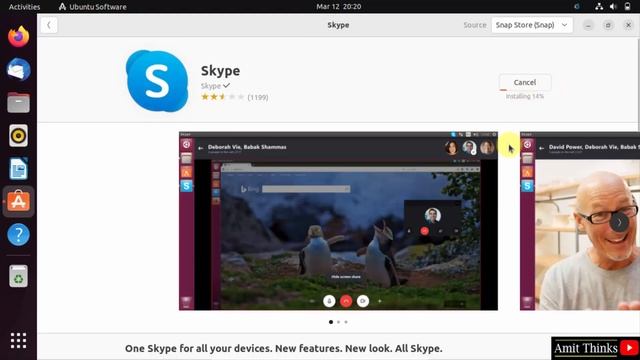Open the video call screenshot of smiling man
Viewport: 640px width, 360px height.
(x=580, y=221)
